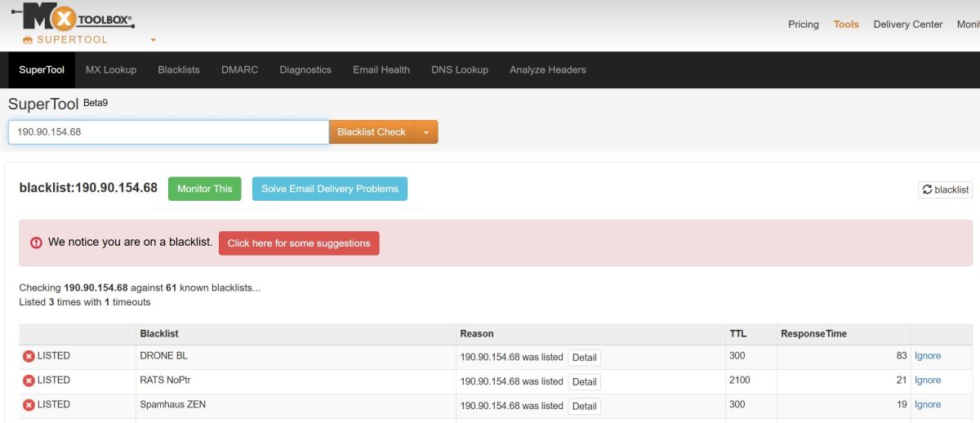Click the MxToolbox logo
Screen dimensions: 980x423
click(x=72, y=16)
